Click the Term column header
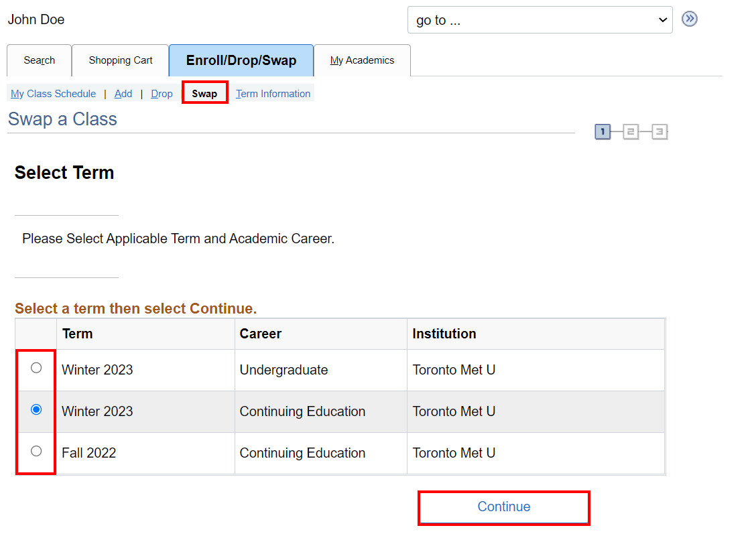Viewport: 756px width, 536px height. 78,334
